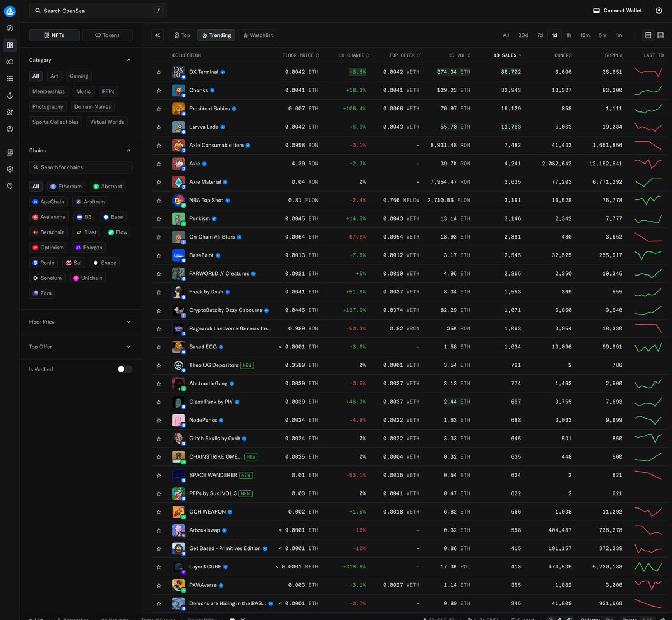Open the Top tab
This screenshot has width=672, height=620.
(182, 35)
